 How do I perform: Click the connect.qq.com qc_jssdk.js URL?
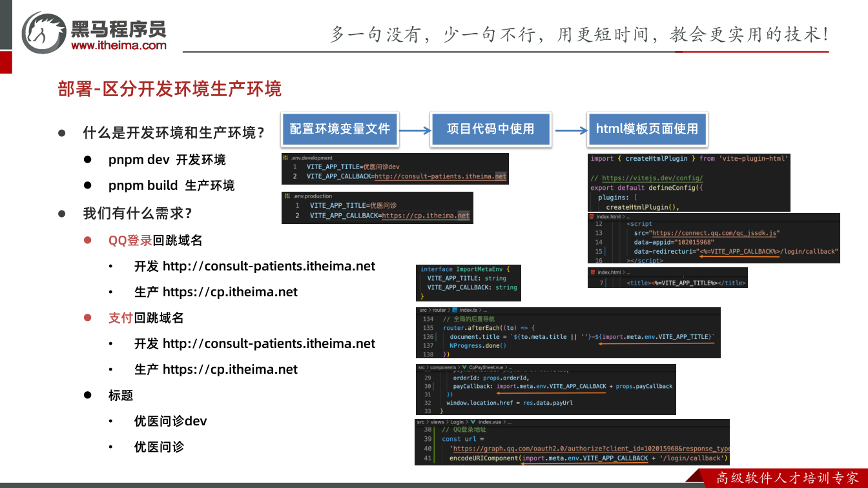[x=716, y=233]
